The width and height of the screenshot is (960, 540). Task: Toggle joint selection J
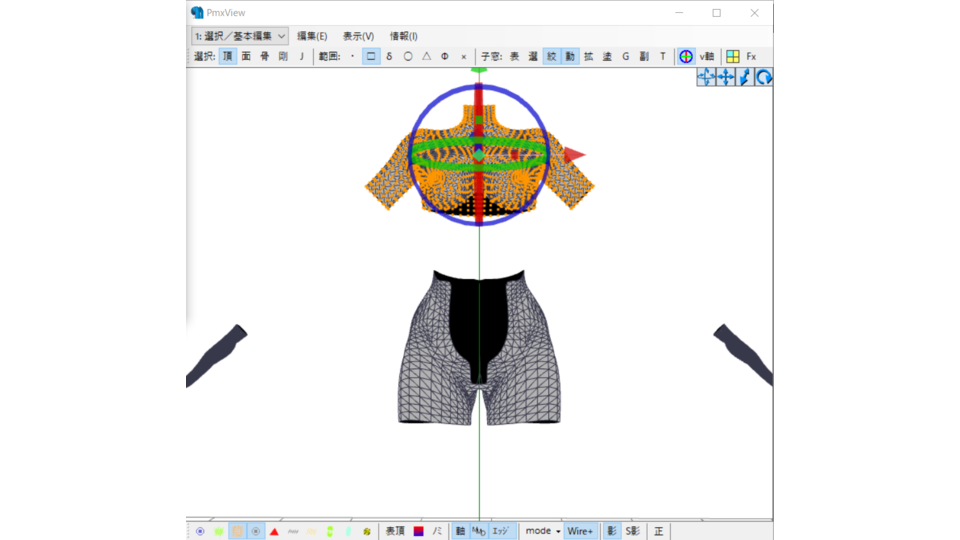[x=301, y=56]
